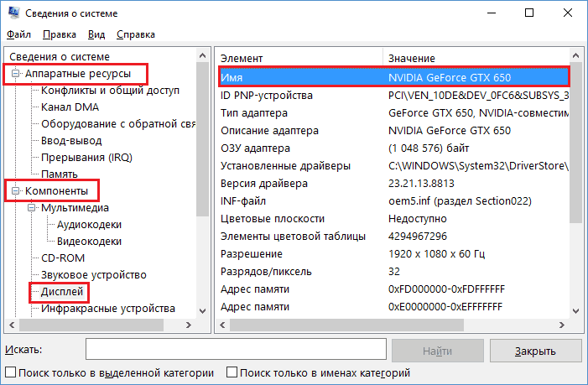Select the ID PNP-устройства row
The image size is (588, 385).
click(x=393, y=96)
